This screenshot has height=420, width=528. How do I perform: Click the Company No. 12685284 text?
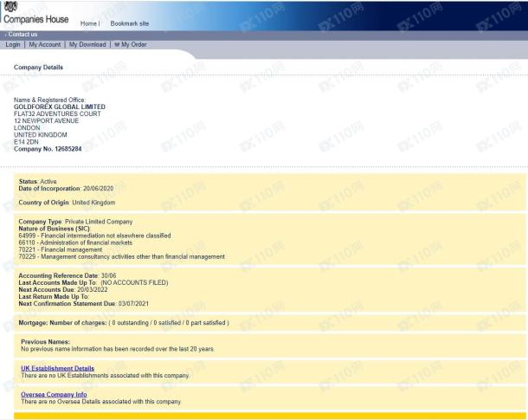[48, 149]
